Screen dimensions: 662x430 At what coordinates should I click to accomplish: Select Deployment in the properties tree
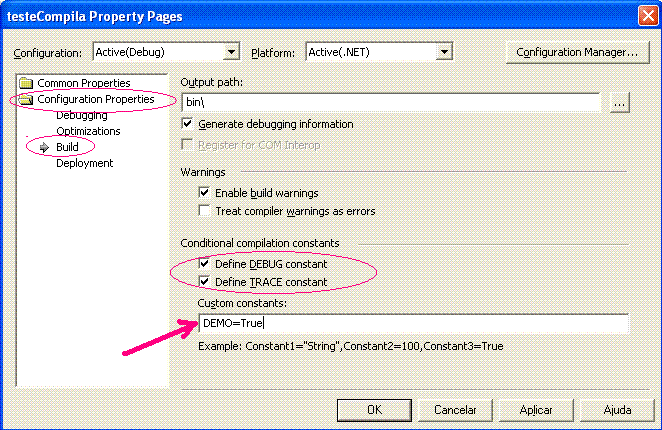tap(84, 163)
